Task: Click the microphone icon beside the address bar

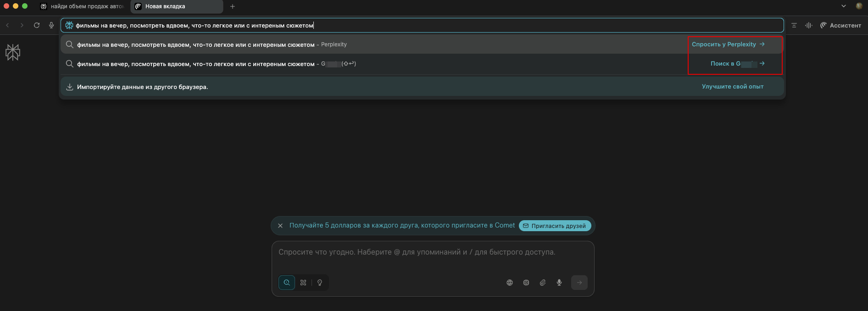Action: tap(51, 25)
